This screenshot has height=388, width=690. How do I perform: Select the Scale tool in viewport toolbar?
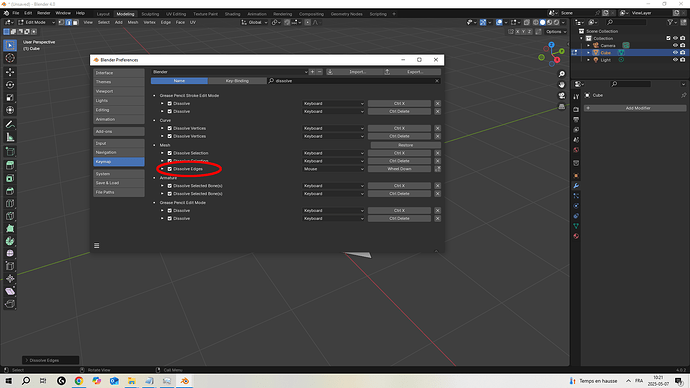point(10,97)
